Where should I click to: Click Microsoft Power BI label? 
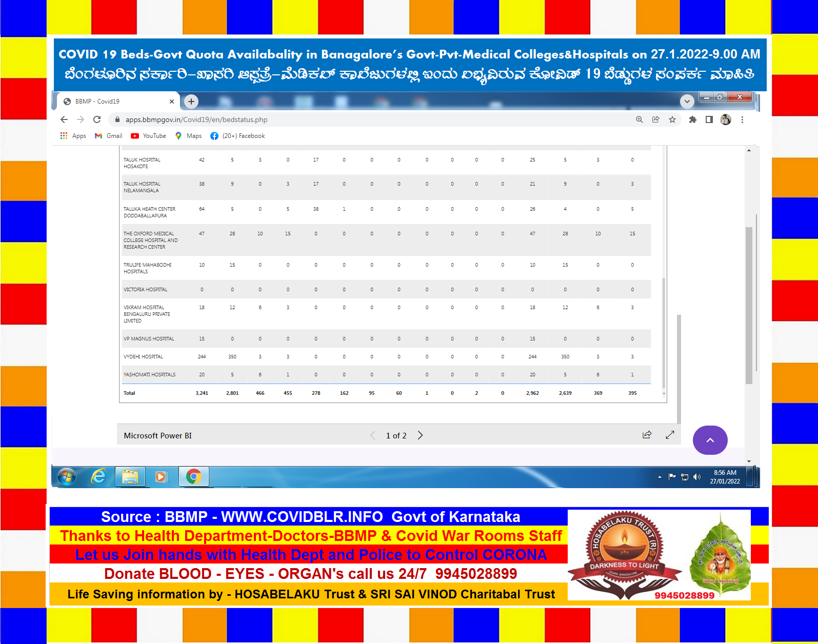(x=158, y=435)
